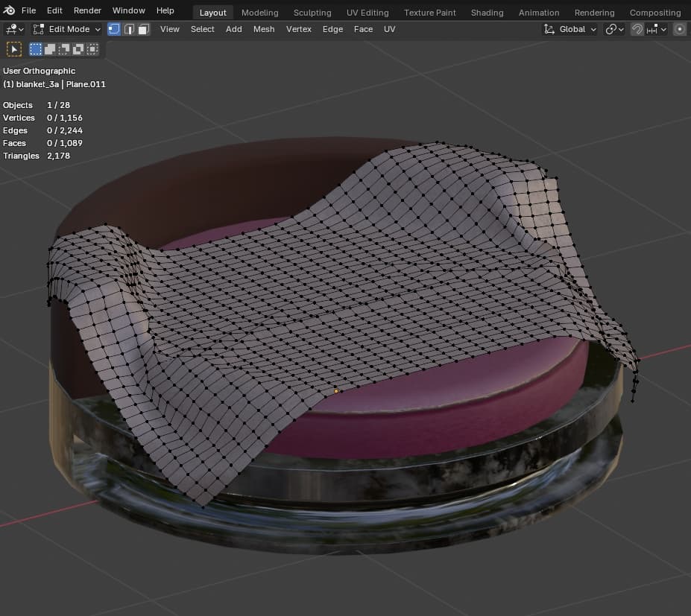Set selection mode to new selection
This screenshot has height=616, width=691.
coord(35,49)
